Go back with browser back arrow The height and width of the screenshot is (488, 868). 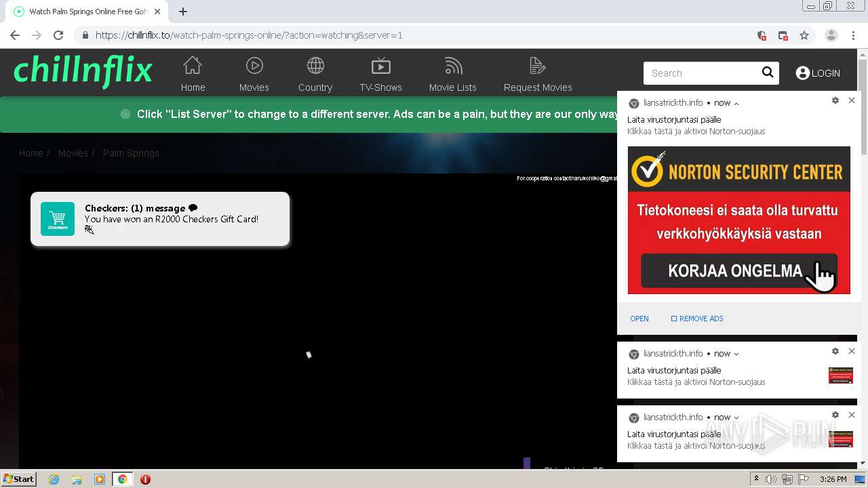click(x=15, y=35)
